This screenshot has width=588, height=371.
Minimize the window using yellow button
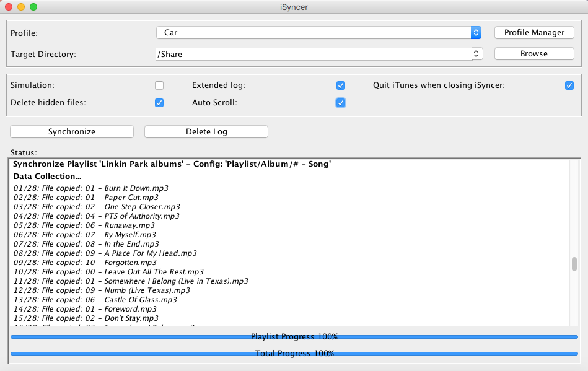[x=21, y=7]
